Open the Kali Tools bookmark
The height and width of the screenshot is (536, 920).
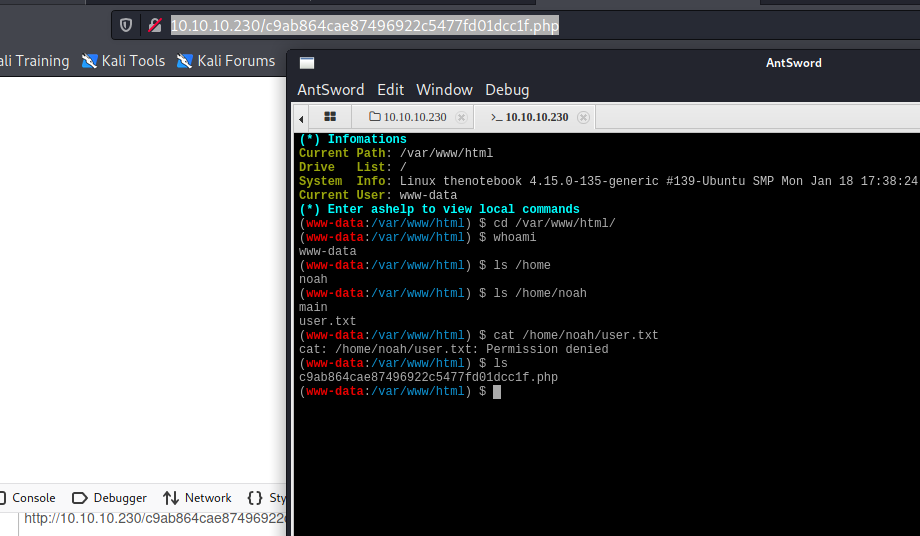124,61
